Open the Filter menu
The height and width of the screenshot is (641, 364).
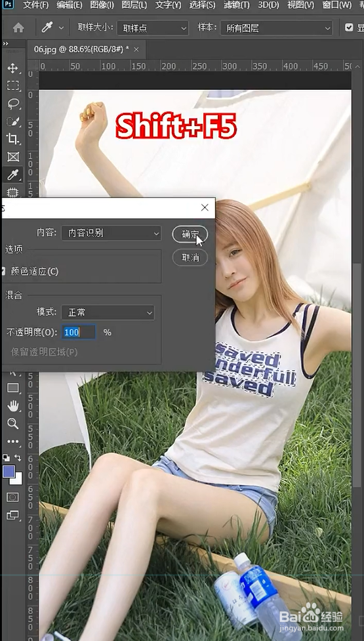[x=237, y=5]
